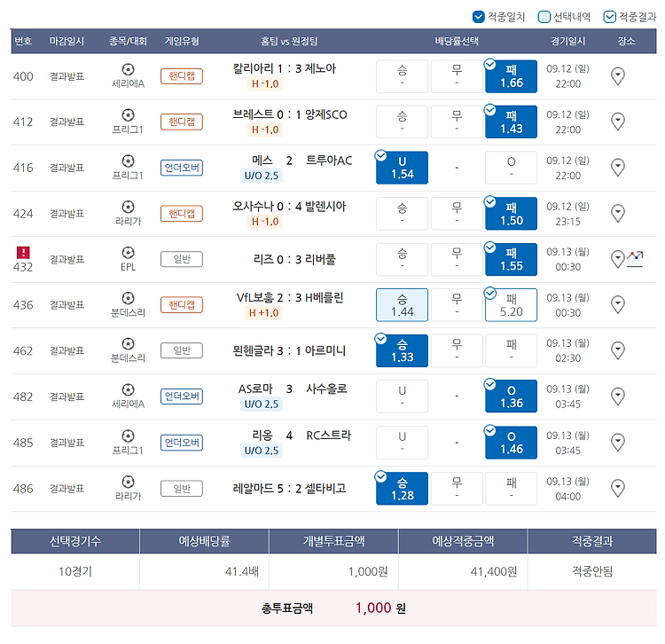This screenshot has width=665, height=644.
Task: Click soccer ball icon for match 436 분데스리
Action: click(128, 298)
